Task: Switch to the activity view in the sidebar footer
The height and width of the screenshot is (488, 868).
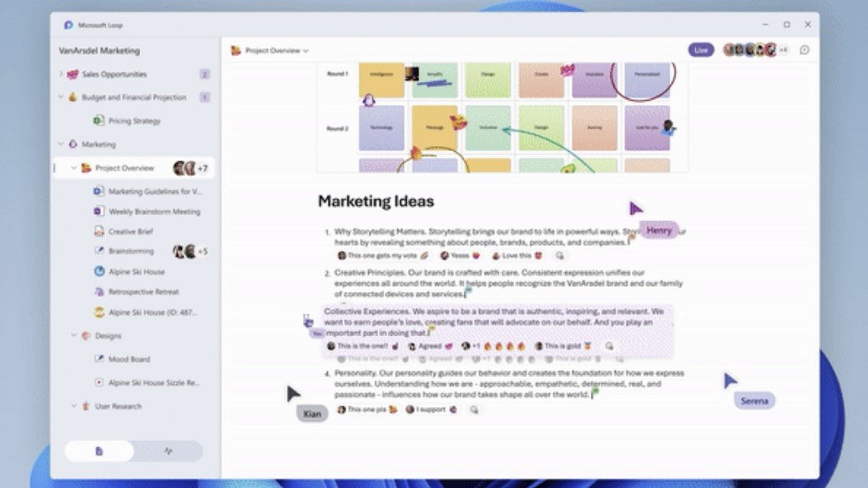Action: coord(169,451)
